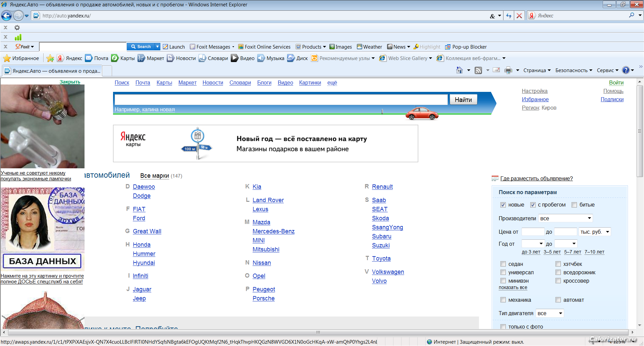Image resolution: width=644 pixels, height=346 pixels.
Task: Open the Toyota brand link
Action: pyautogui.click(x=381, y=258)
